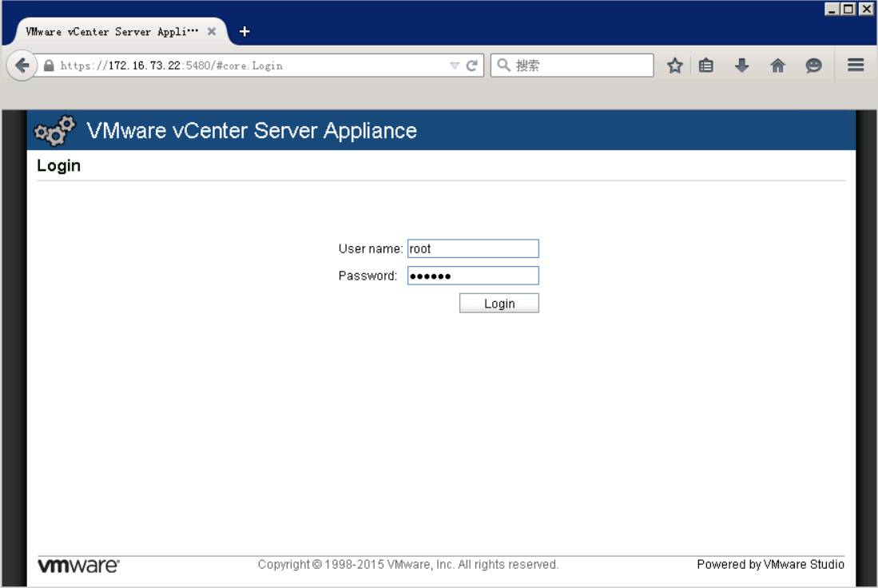Click the Login button

pos(499,303)
